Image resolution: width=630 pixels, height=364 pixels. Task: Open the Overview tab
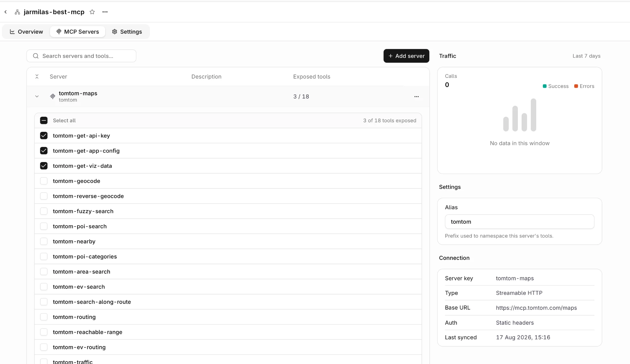(26, 32)
